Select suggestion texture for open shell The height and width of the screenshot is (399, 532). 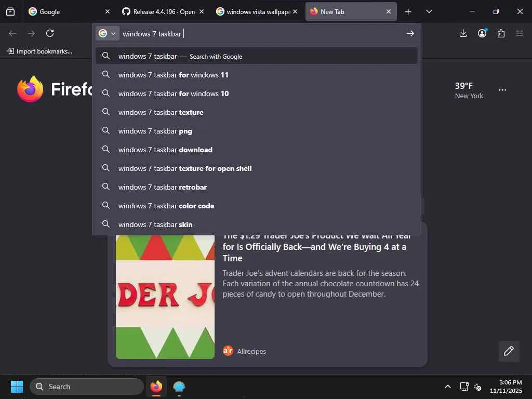[257, 168]
